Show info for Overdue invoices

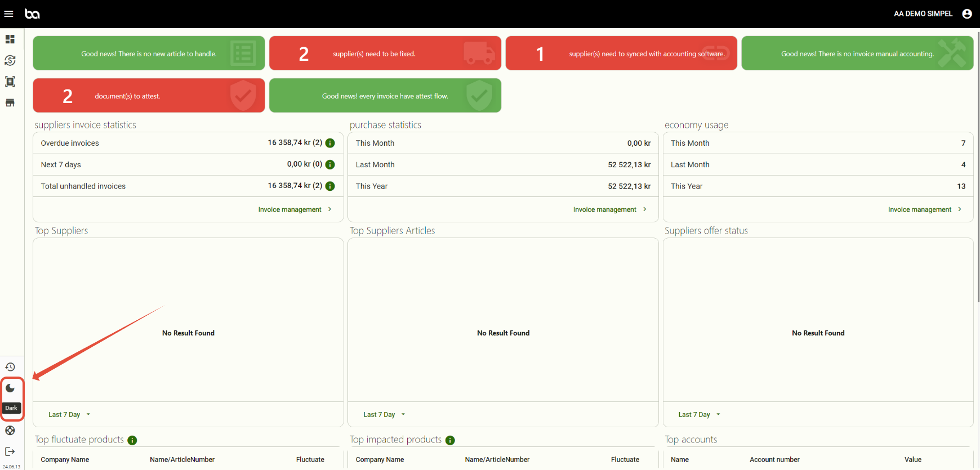point(330,143)
